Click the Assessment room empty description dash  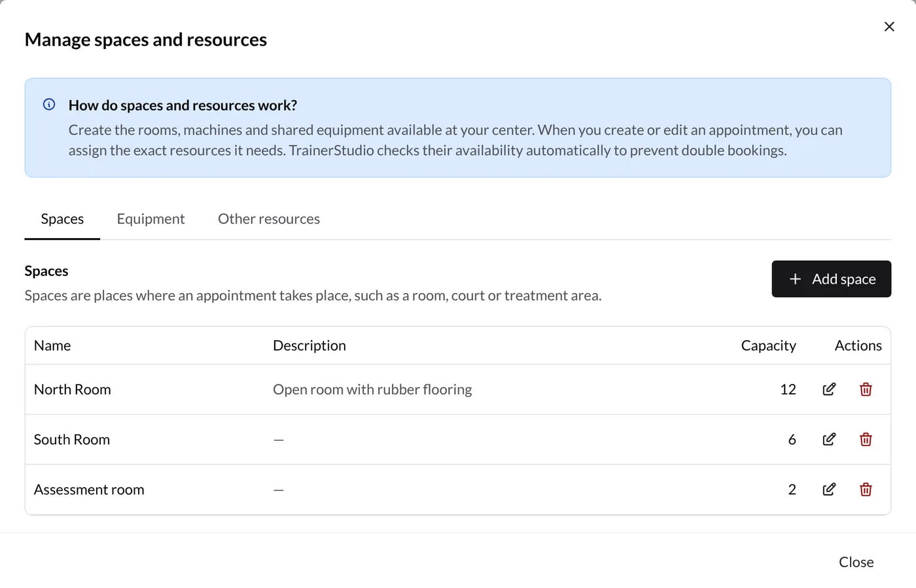click(x=279, y=490)
